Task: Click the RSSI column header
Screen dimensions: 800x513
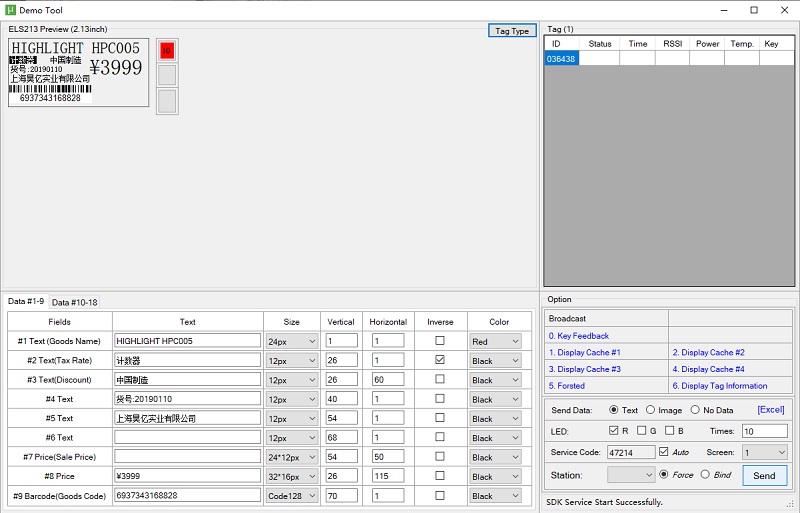Action: [672, 44]
